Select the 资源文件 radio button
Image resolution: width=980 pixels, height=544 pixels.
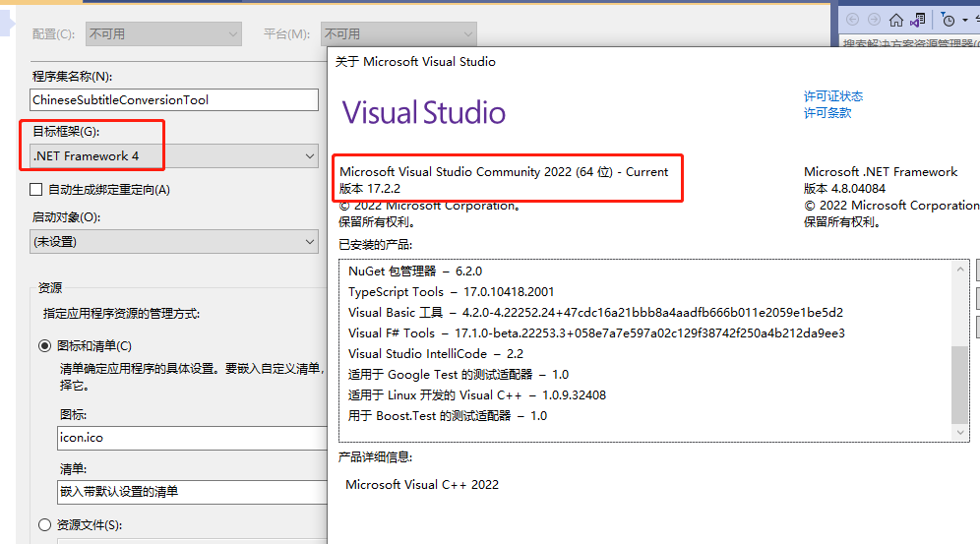44,524
